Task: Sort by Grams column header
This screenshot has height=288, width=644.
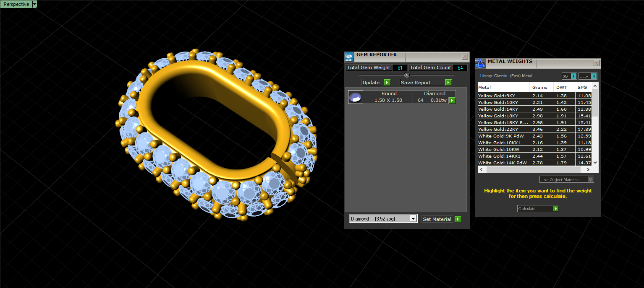Action: click(542, 87)
